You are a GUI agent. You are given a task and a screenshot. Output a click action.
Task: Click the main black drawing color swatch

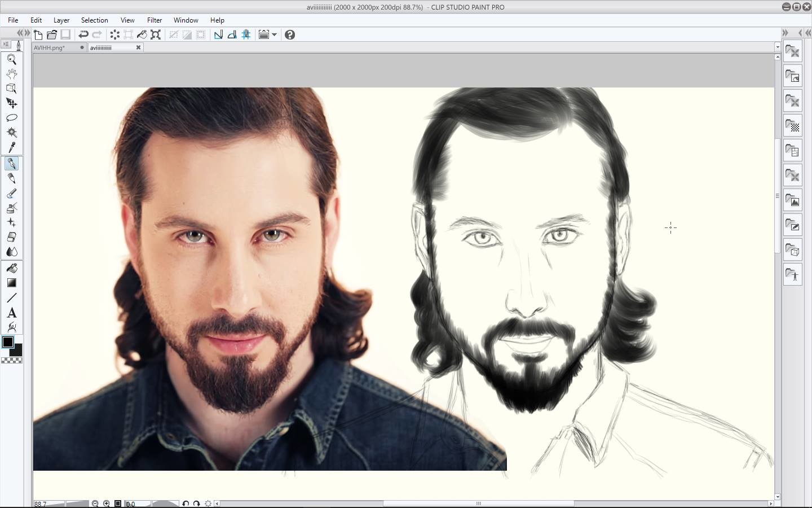pyautogui.click(x=8, y=343)
